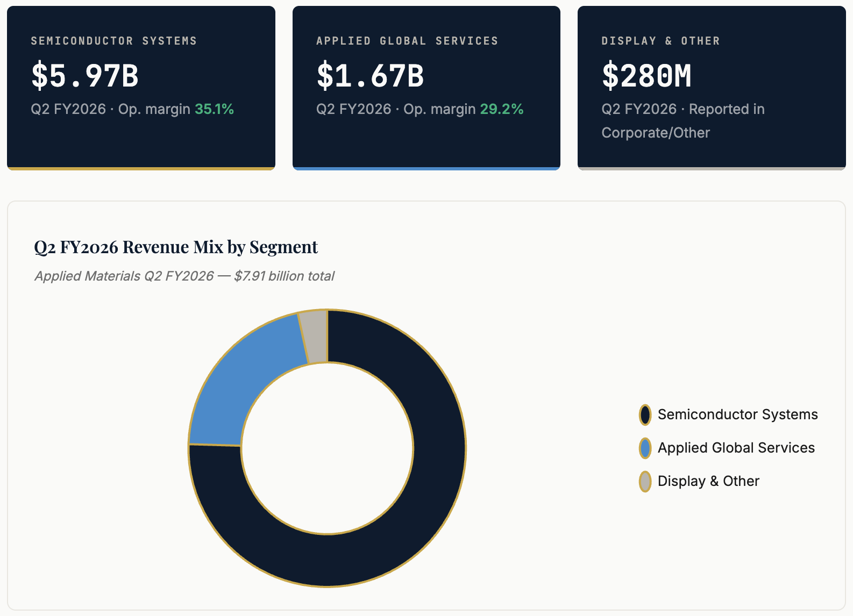Screen dimensions: 853x616
Task: Select the gray Display & Other donut slice
Action: click(x=315, y=336)
